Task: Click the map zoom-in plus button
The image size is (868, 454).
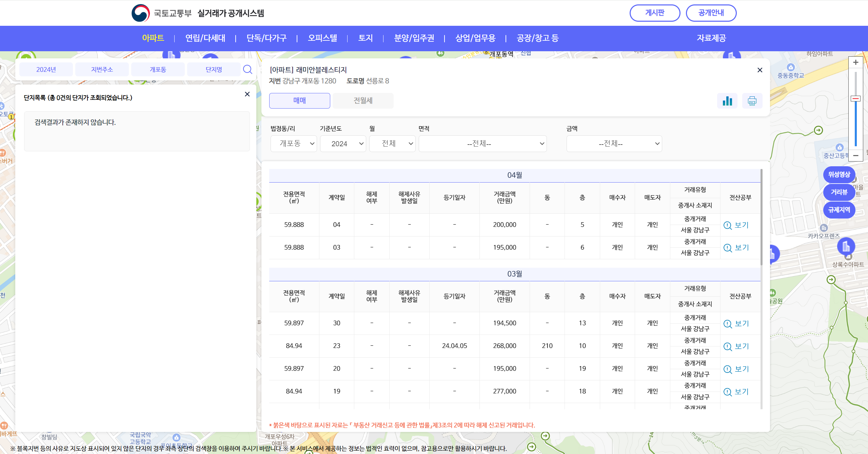Action: [x=855, y=62]
